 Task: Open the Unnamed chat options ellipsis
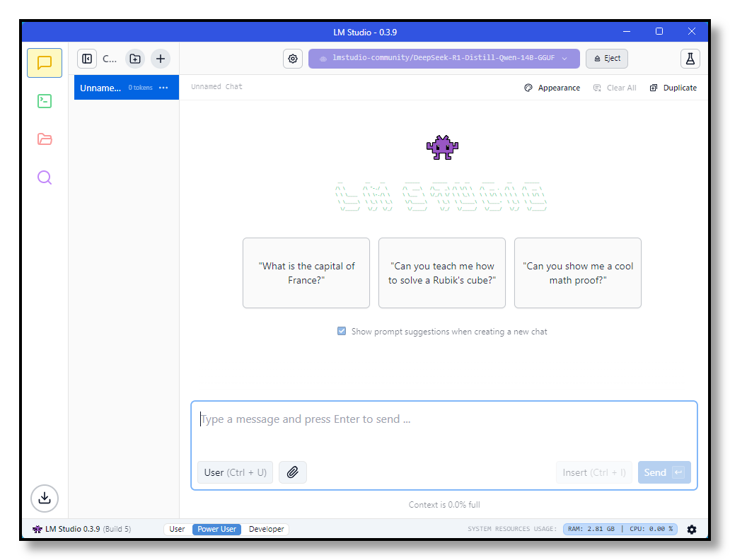(x=163, y=88)
